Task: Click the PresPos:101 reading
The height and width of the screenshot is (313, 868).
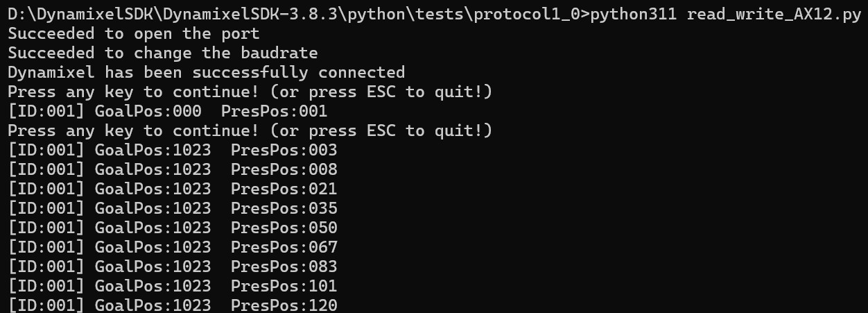Action: click(284, 286)
